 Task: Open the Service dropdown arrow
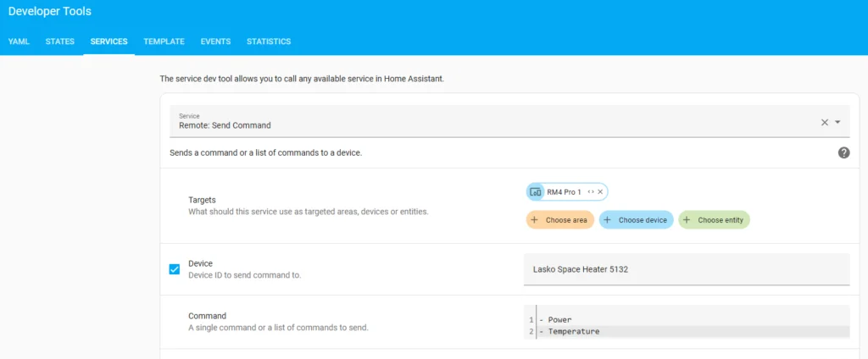coord(837,123)
